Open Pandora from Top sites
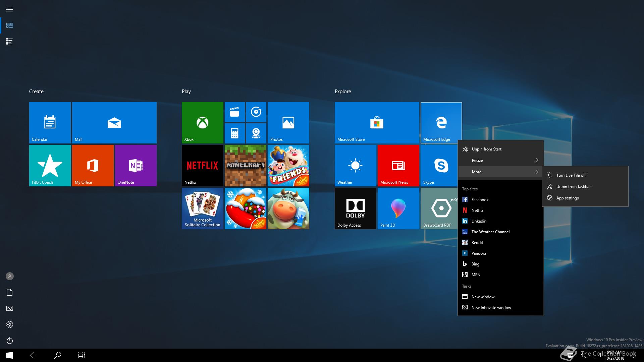The width and height of the screenshot is (644, 362). 500,253
